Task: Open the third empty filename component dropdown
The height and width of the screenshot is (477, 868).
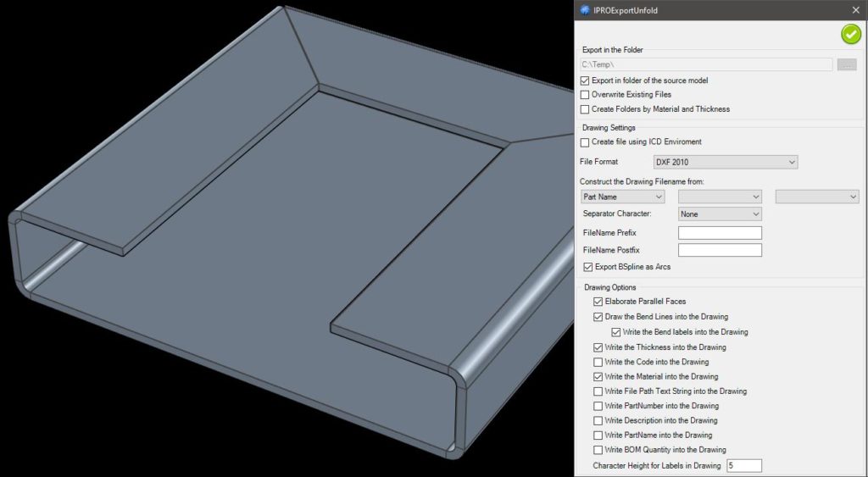Action: tap(817, 197)
